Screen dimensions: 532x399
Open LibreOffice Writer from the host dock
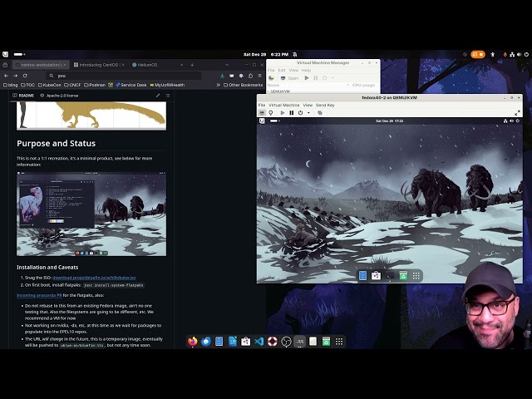(x=233, y=342)
